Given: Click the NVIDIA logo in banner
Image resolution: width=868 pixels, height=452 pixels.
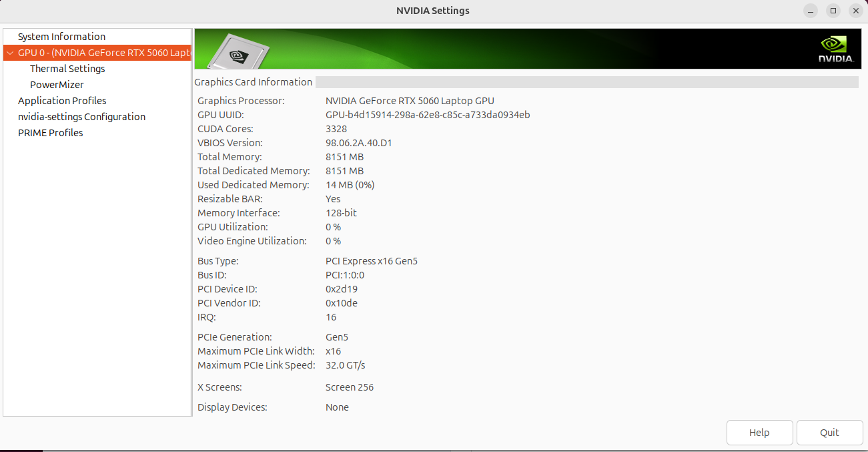Looking at the screenshot, I should [x=836, y=49].
